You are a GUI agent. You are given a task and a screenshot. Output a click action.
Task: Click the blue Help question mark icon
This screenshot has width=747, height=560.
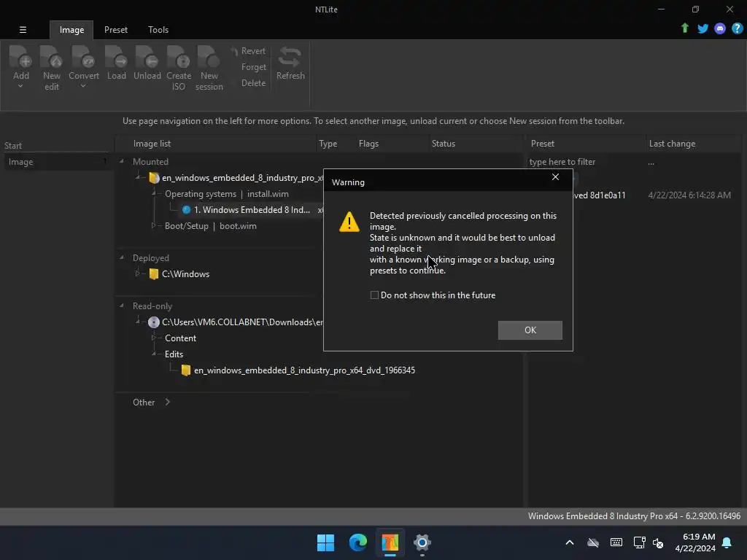(737, 28)
